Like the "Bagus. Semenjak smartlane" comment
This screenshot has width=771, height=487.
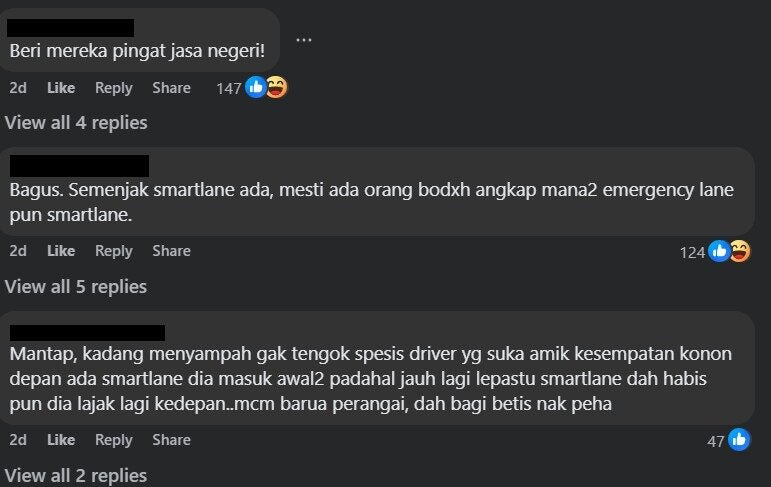coord(61,251)
